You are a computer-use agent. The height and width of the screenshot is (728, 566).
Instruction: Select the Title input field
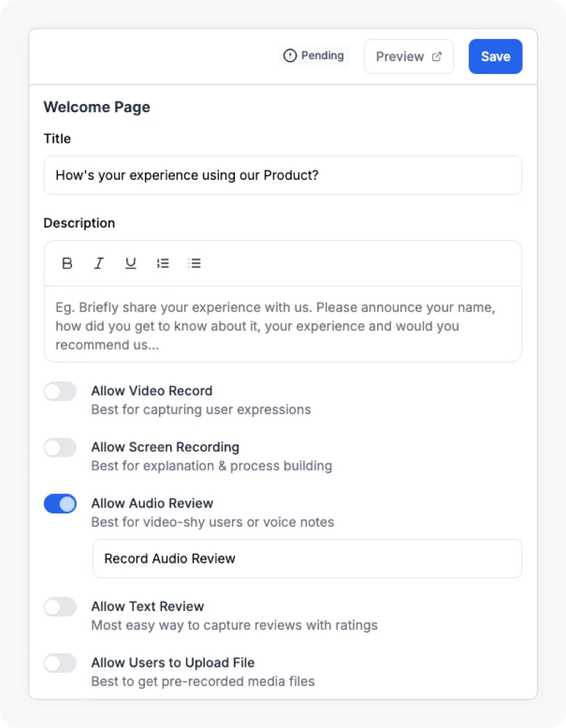[282, 175]
